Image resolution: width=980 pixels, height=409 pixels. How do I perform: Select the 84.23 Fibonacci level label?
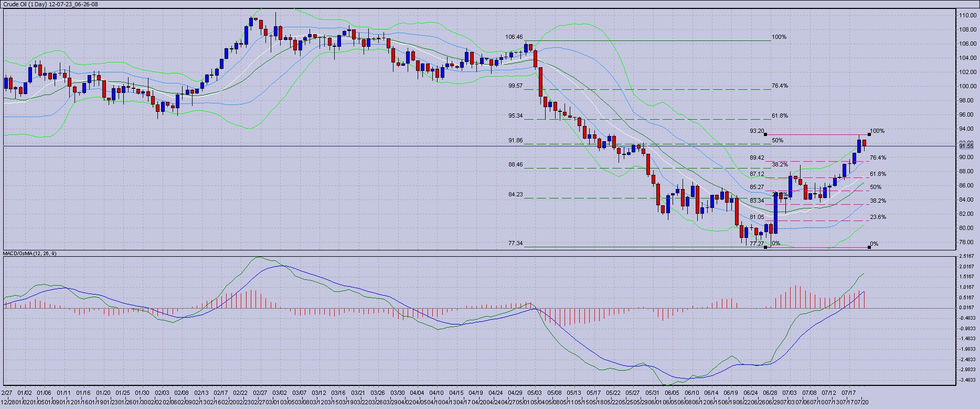pyautogui.click(x=515, y=194)
